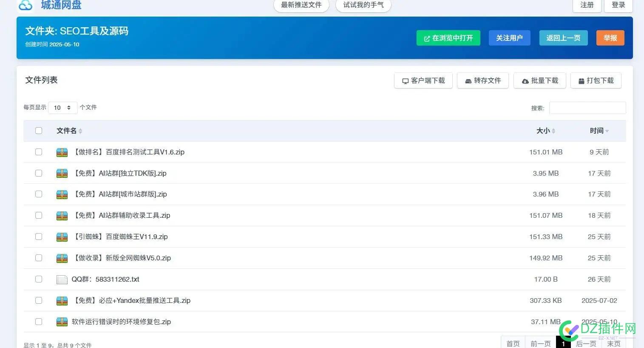Open file 软件运行错误时的环境修复包.zip
Screen dimensions: 644x348
121,322
